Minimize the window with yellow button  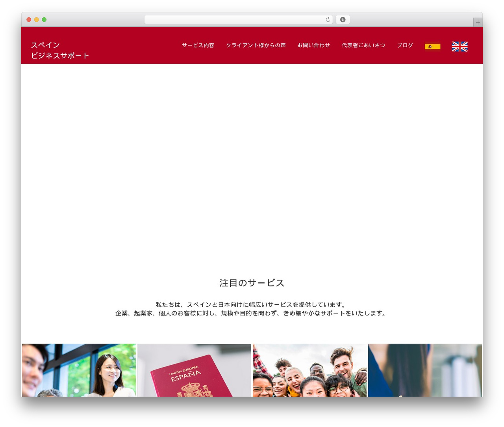[x=36, y=20]
